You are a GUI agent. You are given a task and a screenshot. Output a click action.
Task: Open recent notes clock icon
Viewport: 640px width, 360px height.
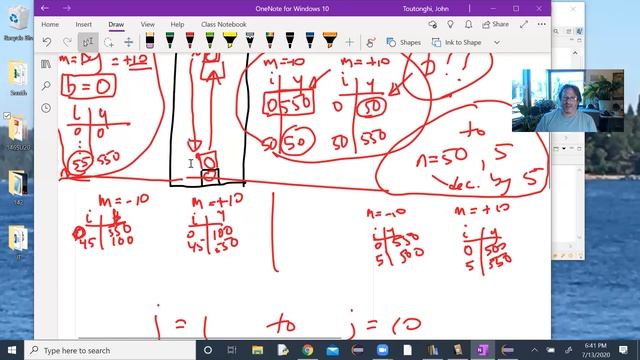(46, 108)
